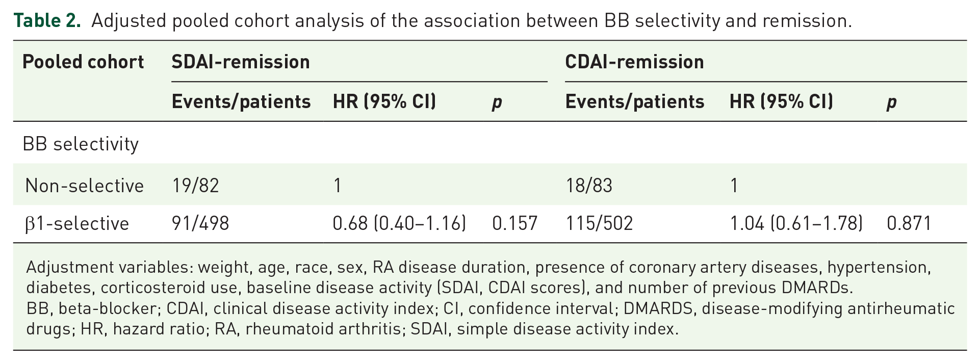Click the 91/498 events cell

coord(200,224)
